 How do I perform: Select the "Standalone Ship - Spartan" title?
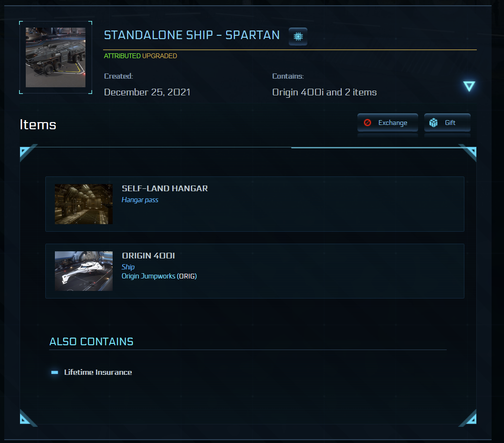click(x=192, y=35)
